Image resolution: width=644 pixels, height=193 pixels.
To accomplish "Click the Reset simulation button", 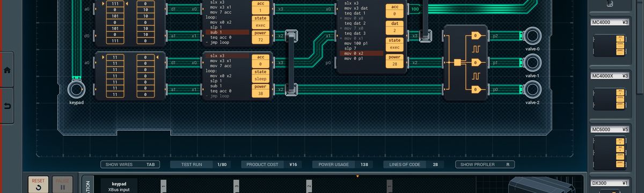I will (x=38, y=185).
